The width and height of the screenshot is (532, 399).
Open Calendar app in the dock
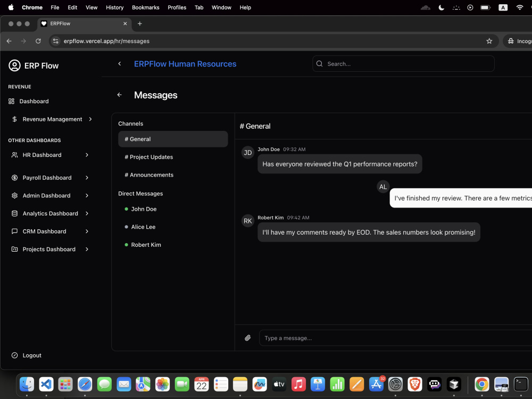click(202, 385)
